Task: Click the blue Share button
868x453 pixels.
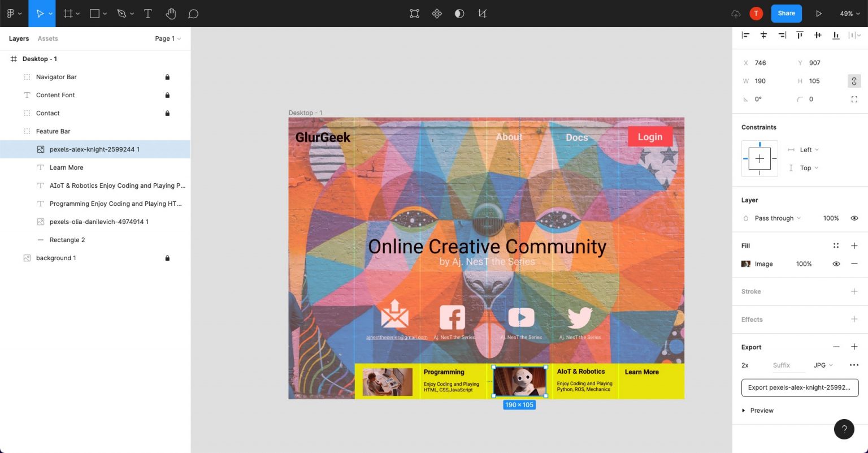Action: click(786, 14)
